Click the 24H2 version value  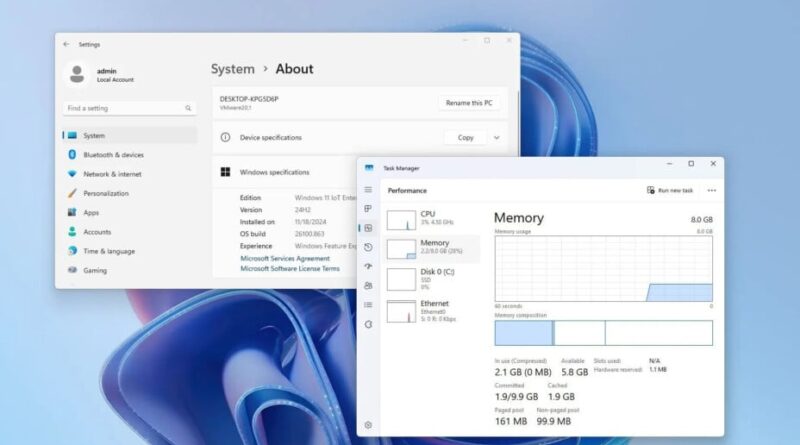point(303,210)
